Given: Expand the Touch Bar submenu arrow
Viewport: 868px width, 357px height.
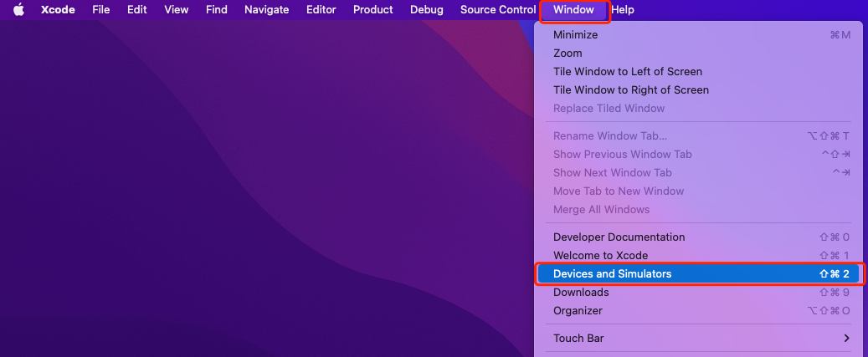Looking at the screenshot, I should [x=846, y=339].
